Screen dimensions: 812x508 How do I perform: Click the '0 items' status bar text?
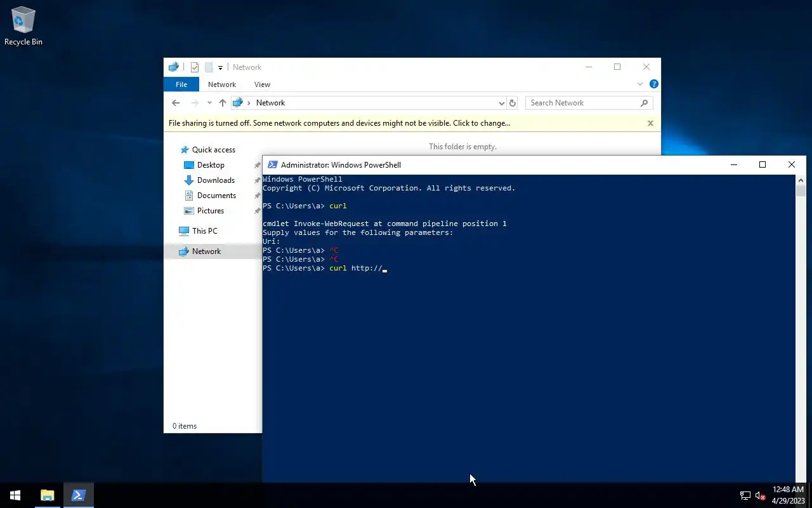click(x=185, y=426)
